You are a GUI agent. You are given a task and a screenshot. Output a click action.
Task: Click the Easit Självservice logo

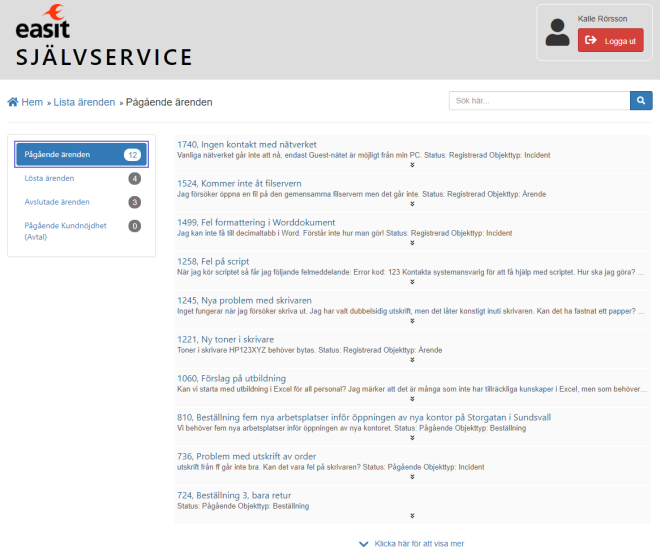click(x=103, y=39)
